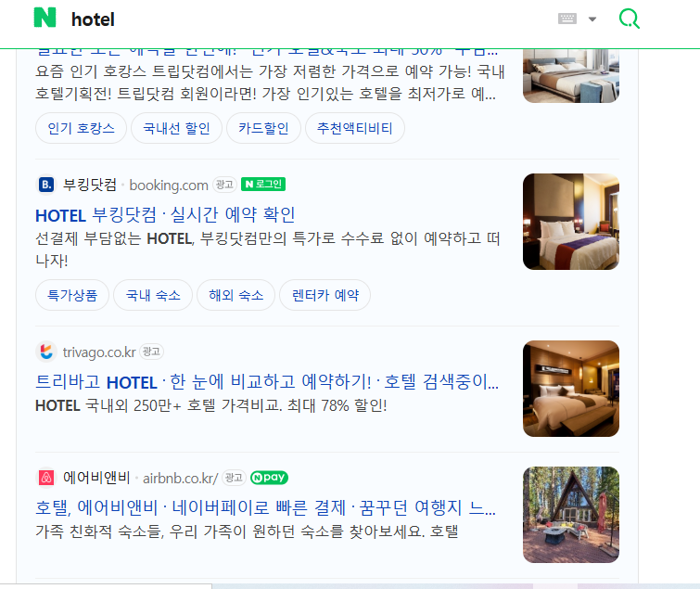Screen dimensions: 700x589
Task: Open the on-screen keyboard icon
Action: tap(567, 19)
